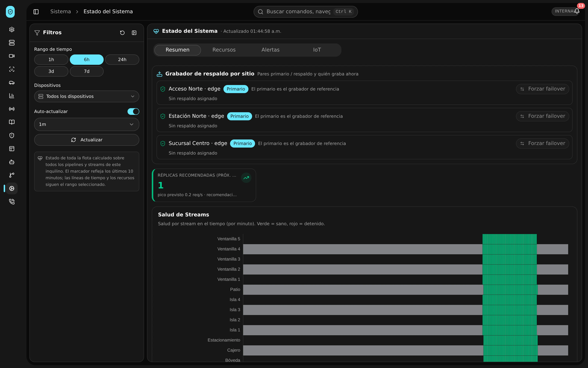This screenshot has width=588, height=368.
Task: Switch to the Recursos tab
Action: (224, 50)
